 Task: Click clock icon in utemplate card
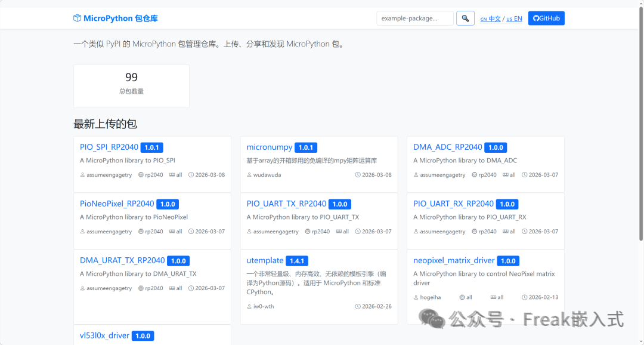[x=358, y=307]
